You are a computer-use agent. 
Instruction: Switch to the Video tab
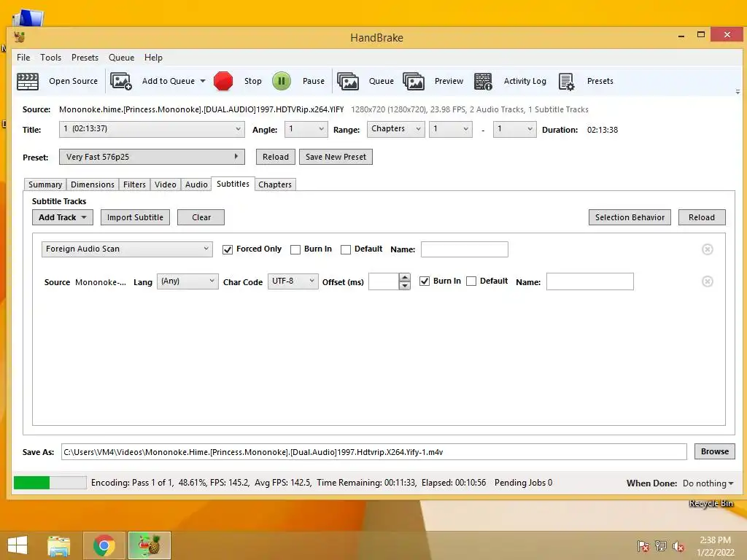click(x=166, y=184)
